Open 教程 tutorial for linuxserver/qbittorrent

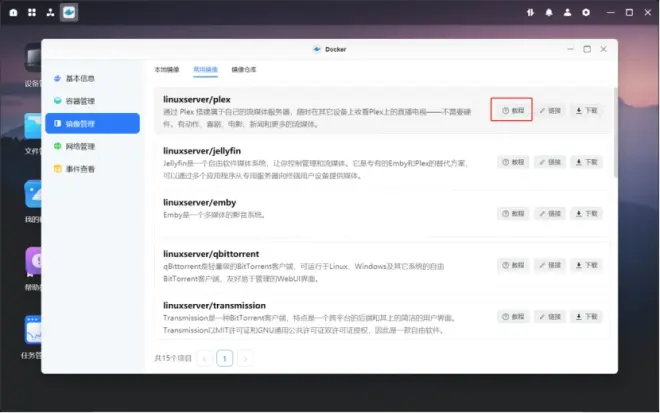pyautogui.click(x=513, y=265)
